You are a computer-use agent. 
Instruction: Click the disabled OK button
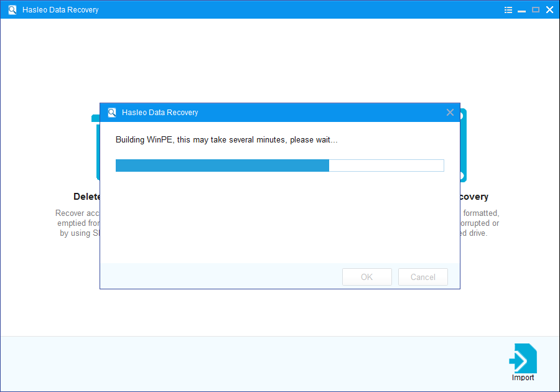pyautogui.click(x=366, y=277)
